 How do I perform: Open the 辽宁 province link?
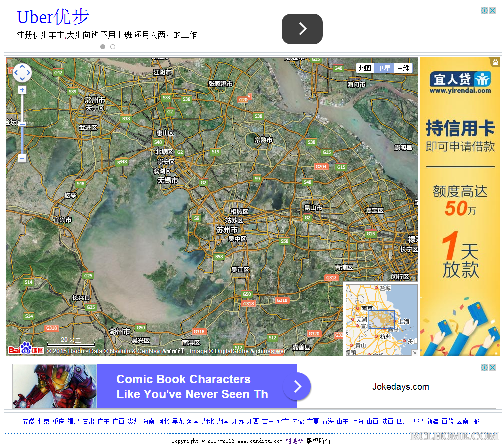click(x=283, y=421)
